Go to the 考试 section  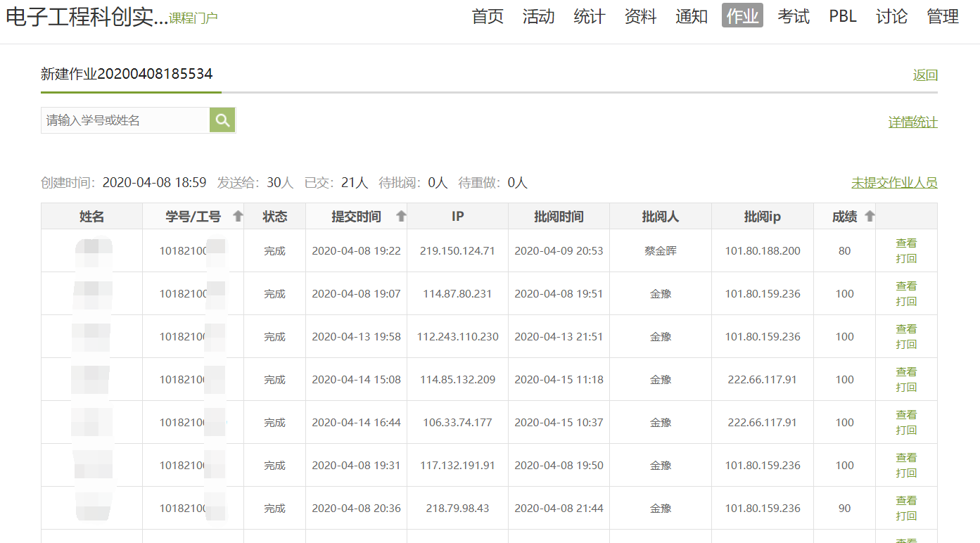[x=794, y=16]
